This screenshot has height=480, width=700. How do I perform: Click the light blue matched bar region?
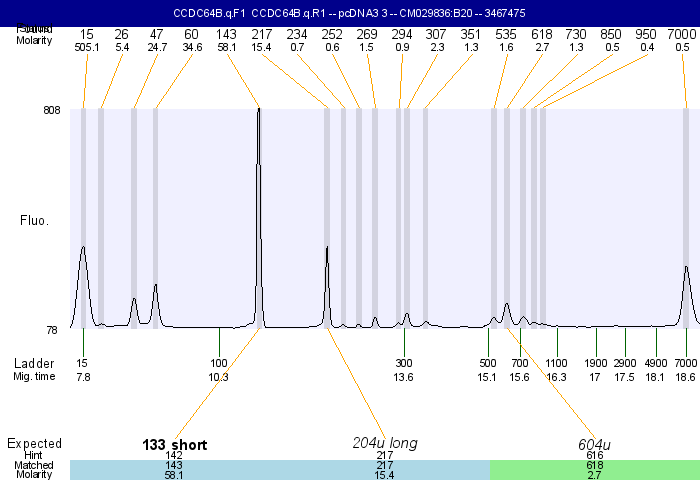280,470
